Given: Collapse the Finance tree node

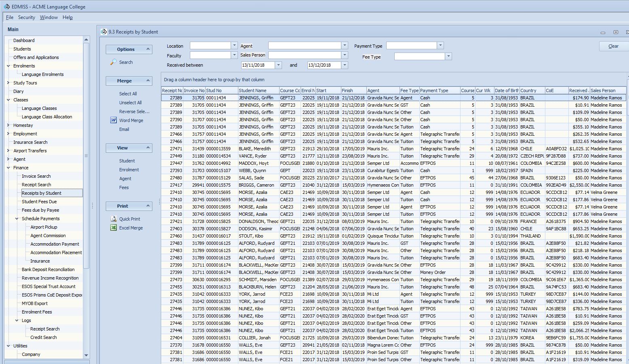Looking at the screenshot, I should (x=8, y=168).
